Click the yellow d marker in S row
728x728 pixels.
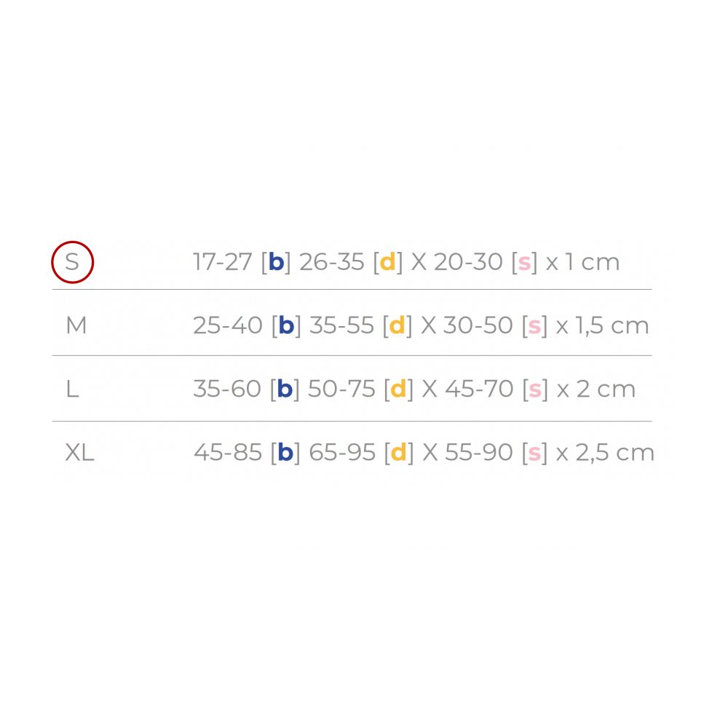[388, 262]
